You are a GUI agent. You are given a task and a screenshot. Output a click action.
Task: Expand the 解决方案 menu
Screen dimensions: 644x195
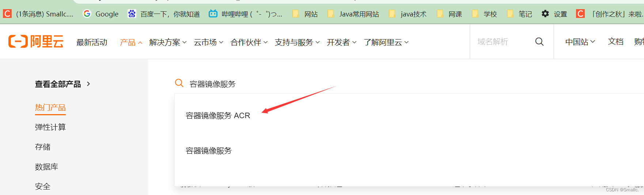[x=168, y=42]
